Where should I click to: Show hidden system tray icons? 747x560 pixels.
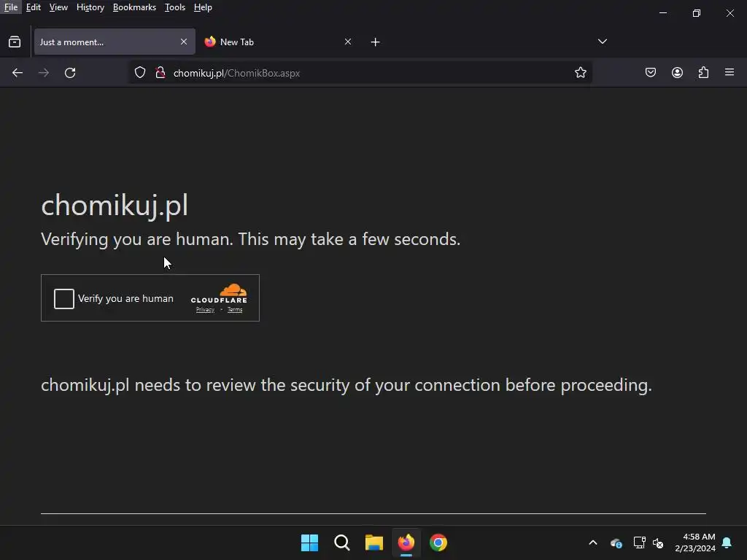[593, 542]
